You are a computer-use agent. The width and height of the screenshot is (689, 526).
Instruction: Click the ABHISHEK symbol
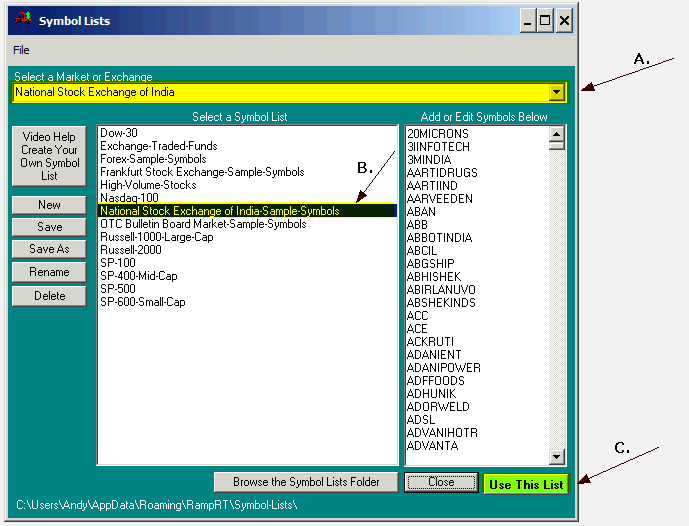coord(434,277)
